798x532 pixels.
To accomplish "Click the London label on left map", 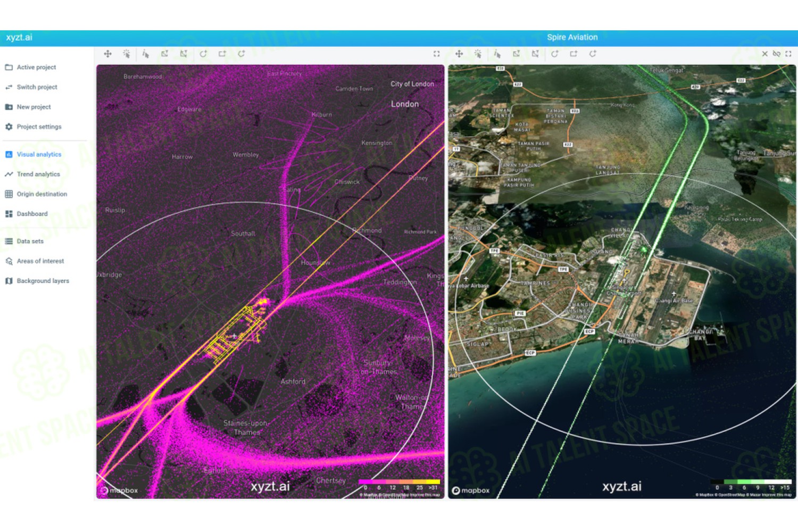I will click(x=405, y=104).
